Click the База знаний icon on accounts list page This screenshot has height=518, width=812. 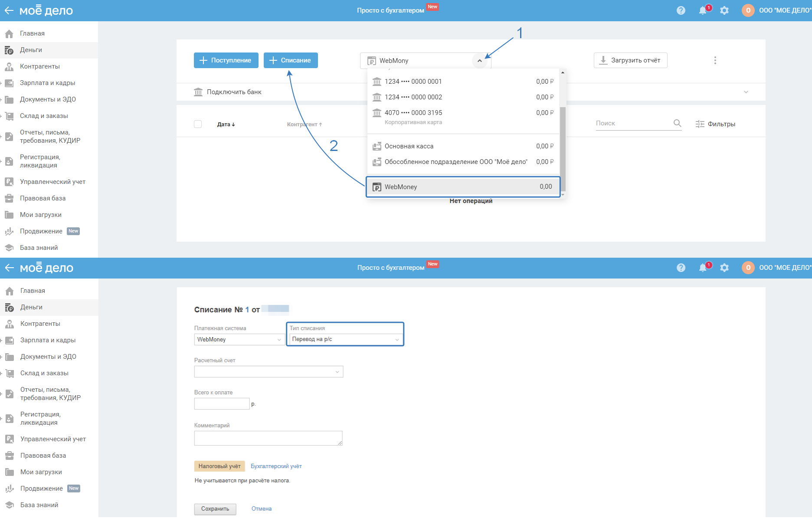[9, 248]
